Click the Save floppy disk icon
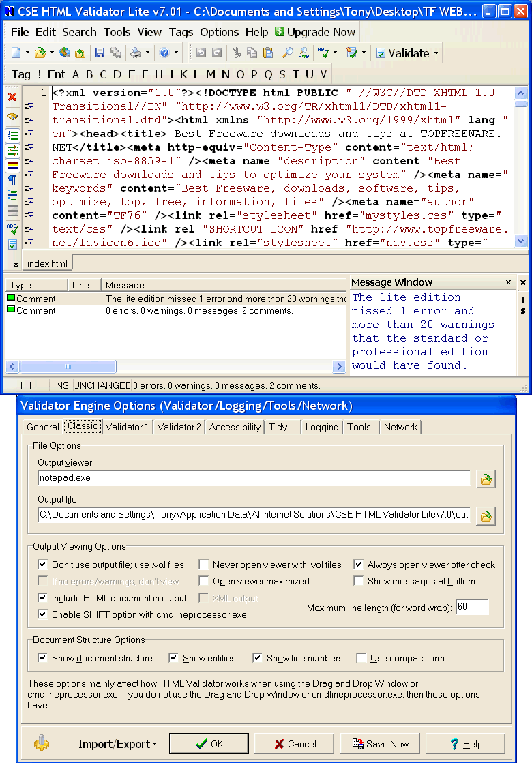532x763 pixels. pos(100,53)
